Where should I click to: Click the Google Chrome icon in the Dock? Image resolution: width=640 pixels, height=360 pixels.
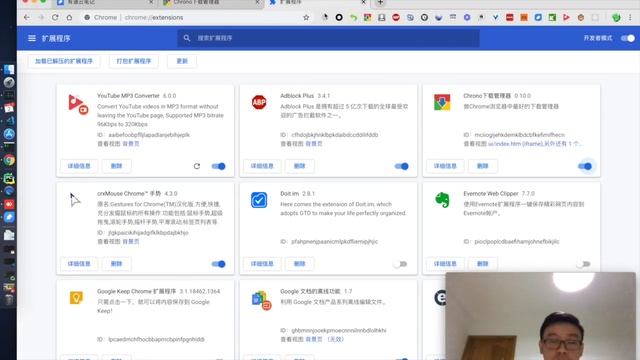[9, 160]
